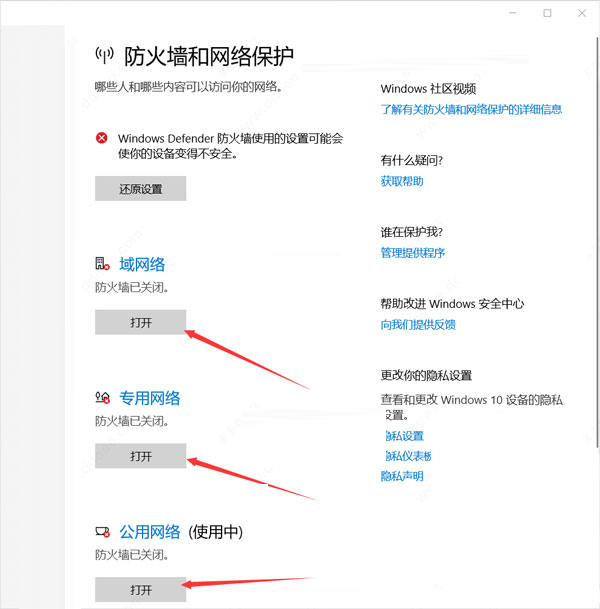
Task: Open 隐私设置 link
Action: (x=404, y=436)
